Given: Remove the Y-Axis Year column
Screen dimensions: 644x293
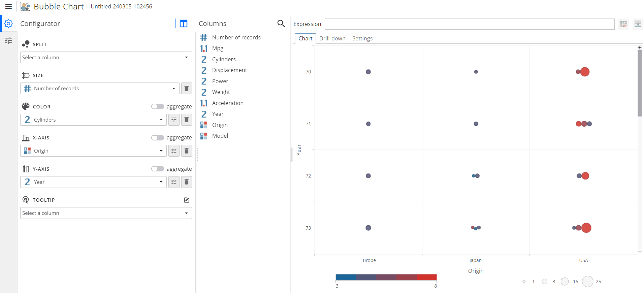Looking at the screenshot, I should (187, 182).
